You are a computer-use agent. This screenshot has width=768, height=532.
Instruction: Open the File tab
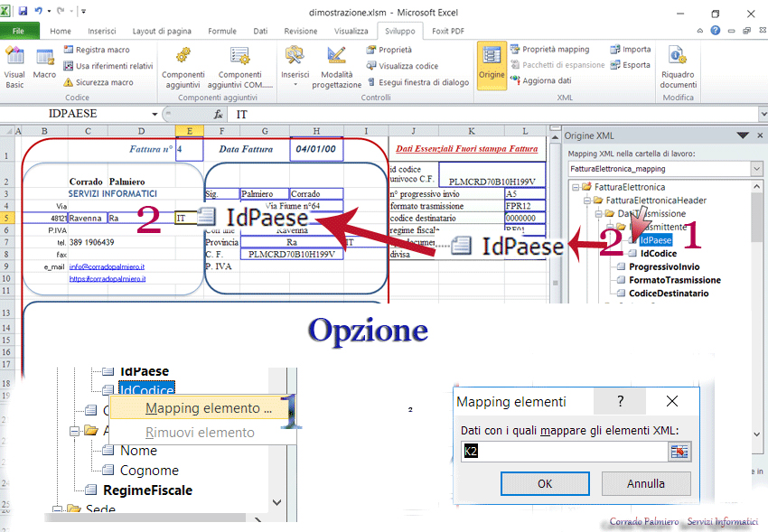pyautogui.click(x=19, y=31)
